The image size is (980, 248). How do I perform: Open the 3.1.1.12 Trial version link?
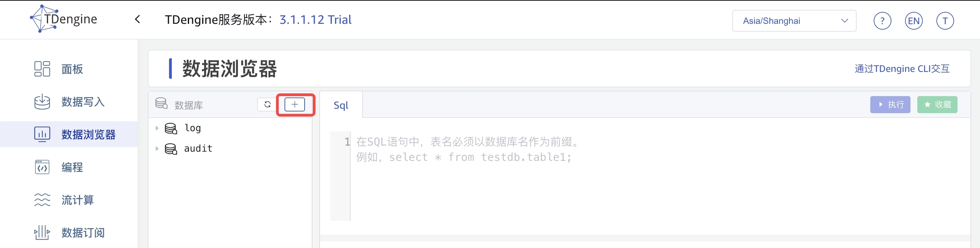coord(315,20)
